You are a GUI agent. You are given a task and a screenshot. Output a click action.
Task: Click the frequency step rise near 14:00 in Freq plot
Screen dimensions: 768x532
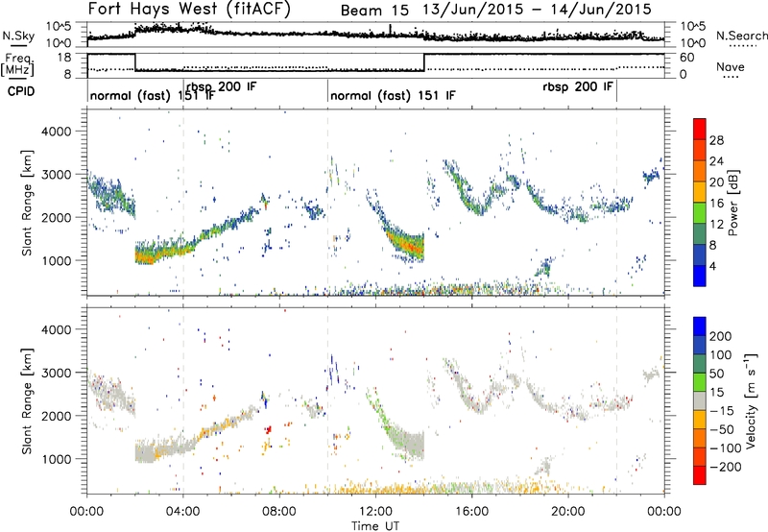(424, 62)
